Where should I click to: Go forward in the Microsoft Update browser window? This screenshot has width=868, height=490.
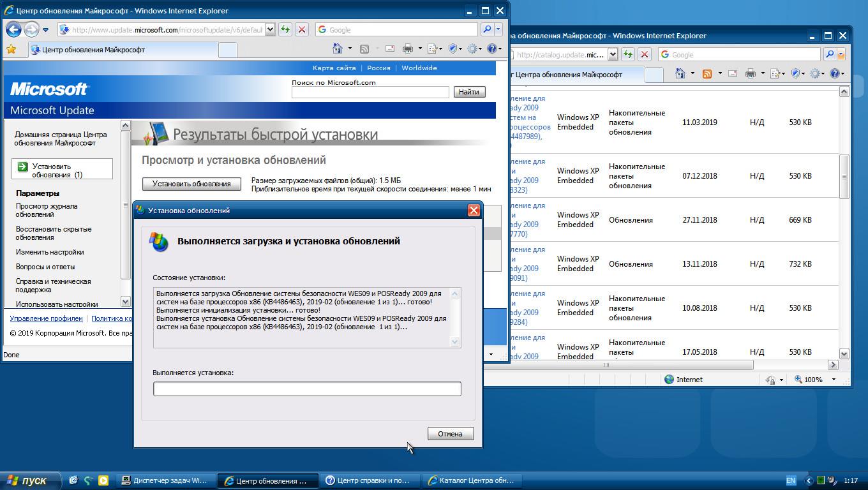click(x=31, y=29)
